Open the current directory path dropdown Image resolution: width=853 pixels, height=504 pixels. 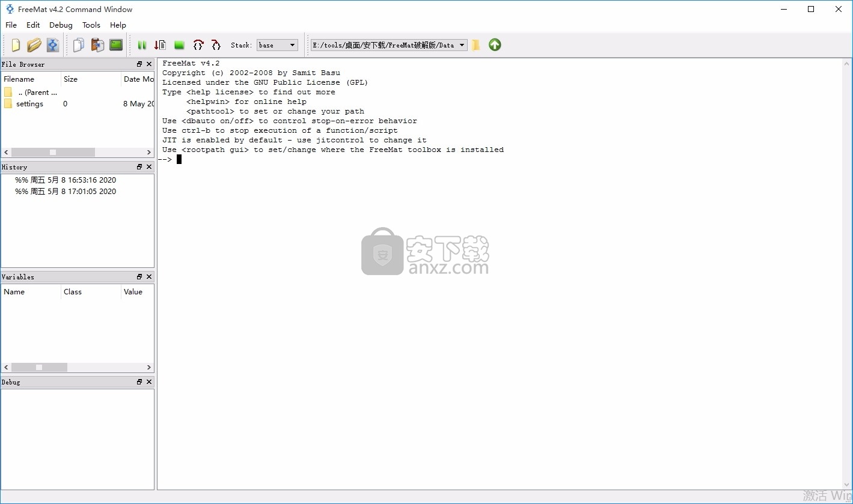tap(389, 45)
